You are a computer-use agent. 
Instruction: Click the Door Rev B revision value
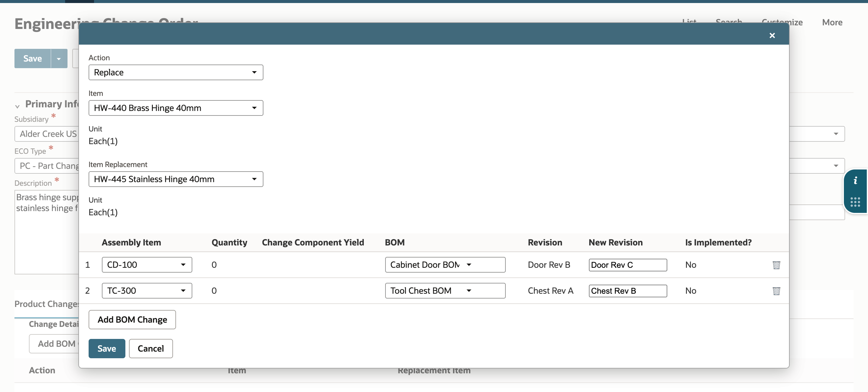pos(549,265)
